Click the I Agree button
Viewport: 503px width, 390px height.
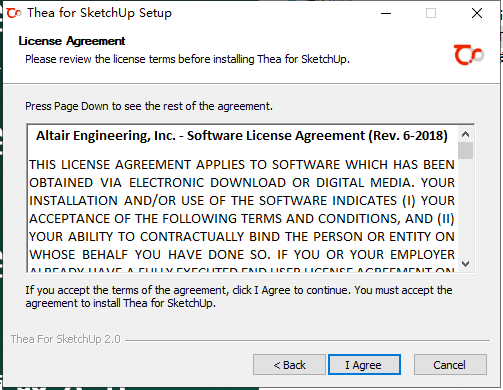[364, 365]
